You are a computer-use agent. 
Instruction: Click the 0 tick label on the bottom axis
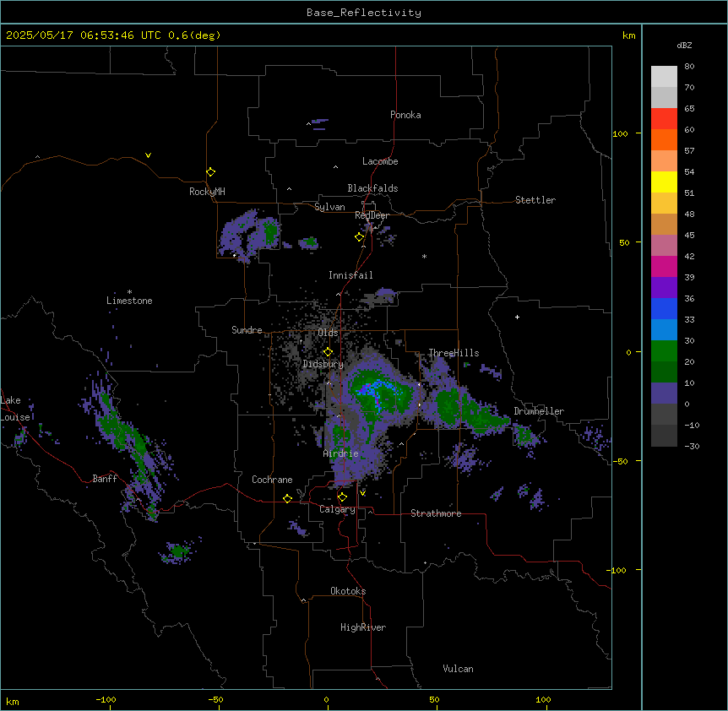[326, 699]
